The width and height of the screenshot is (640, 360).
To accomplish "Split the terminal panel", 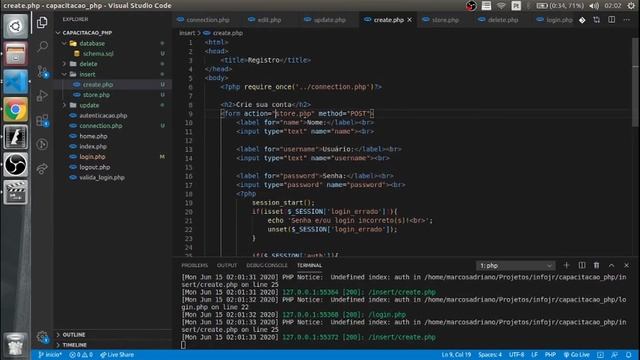I will click(582, 265).
